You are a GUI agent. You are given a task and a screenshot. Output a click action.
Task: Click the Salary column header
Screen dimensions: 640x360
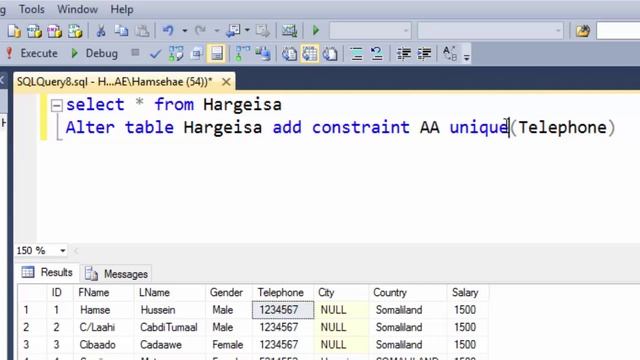[x=468, y=293]
